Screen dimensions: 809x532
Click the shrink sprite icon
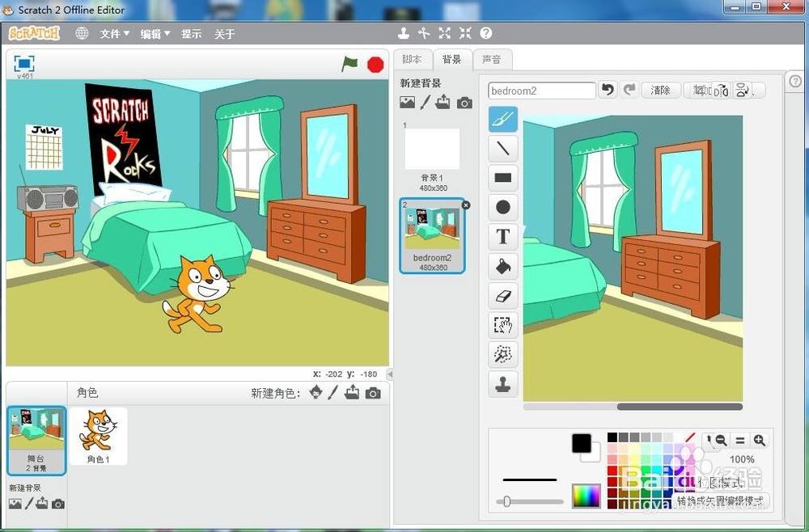pyautogui.click(x=465, y=33)
